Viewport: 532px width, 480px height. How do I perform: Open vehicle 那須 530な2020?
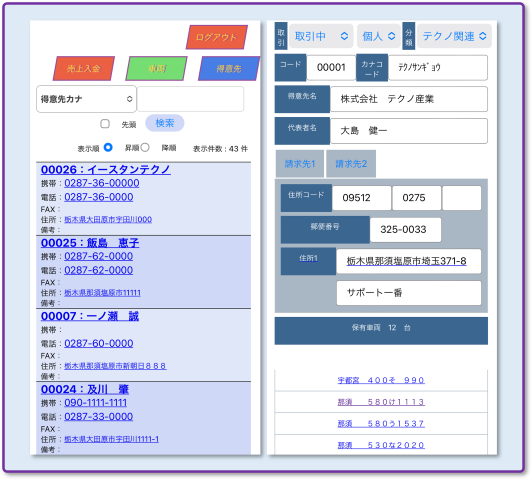(381, 445)
